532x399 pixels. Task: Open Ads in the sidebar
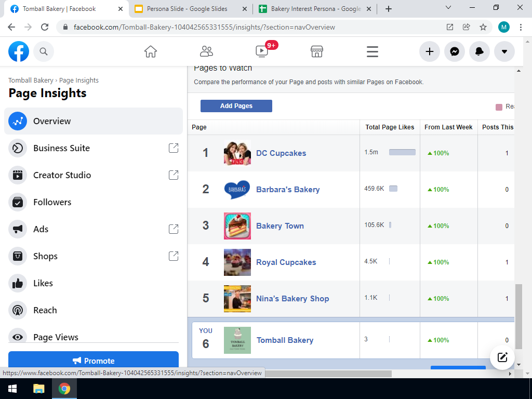[94, 229]
